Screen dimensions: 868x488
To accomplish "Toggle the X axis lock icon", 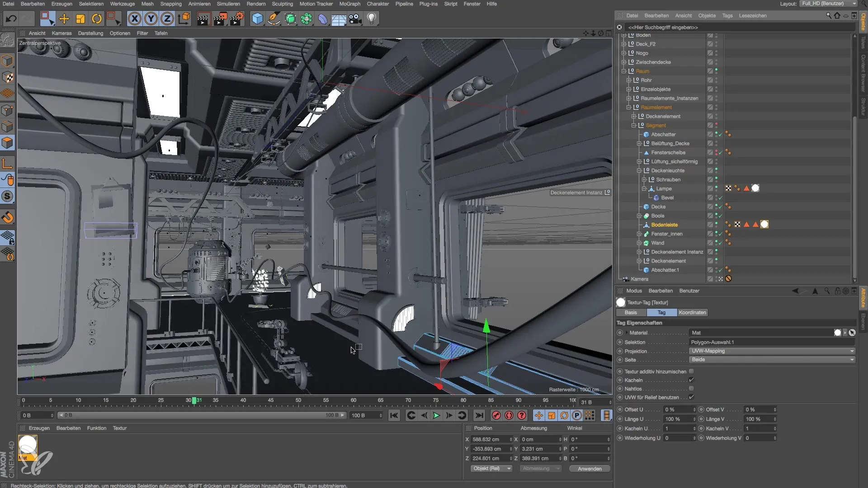I will pyautogui.click(x=134, y=19).
